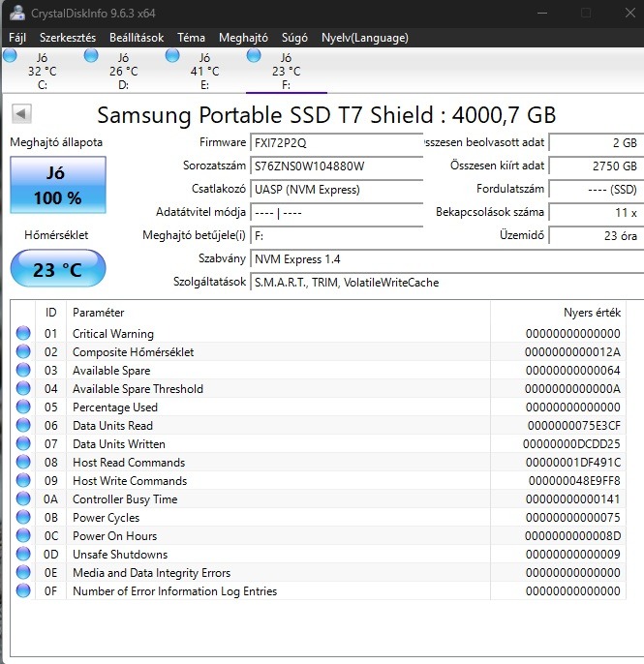This screenshot has width=644, height=664.
Task: Select the C: drive tab
Action: [x=42, y=72]
